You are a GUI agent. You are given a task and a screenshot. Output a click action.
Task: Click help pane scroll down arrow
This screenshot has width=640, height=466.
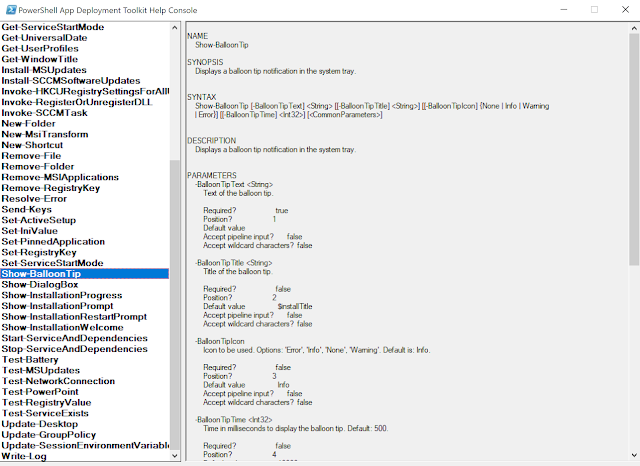coord(634,455)
